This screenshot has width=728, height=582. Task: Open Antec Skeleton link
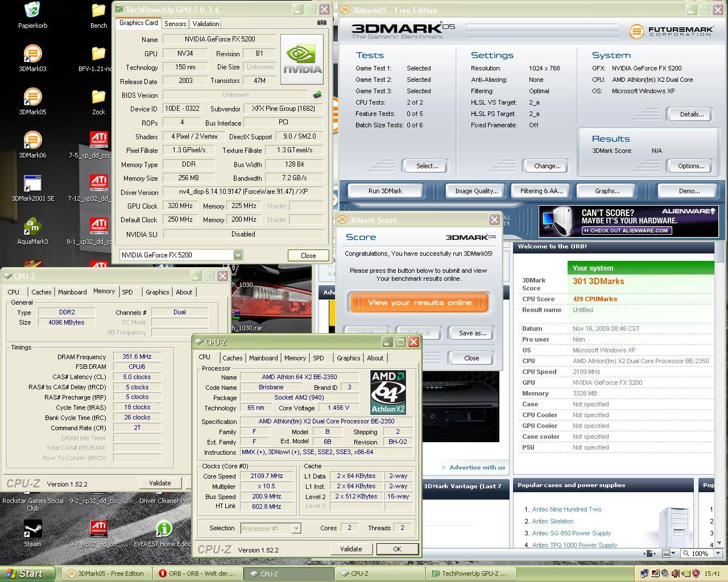tap(553, 521)
